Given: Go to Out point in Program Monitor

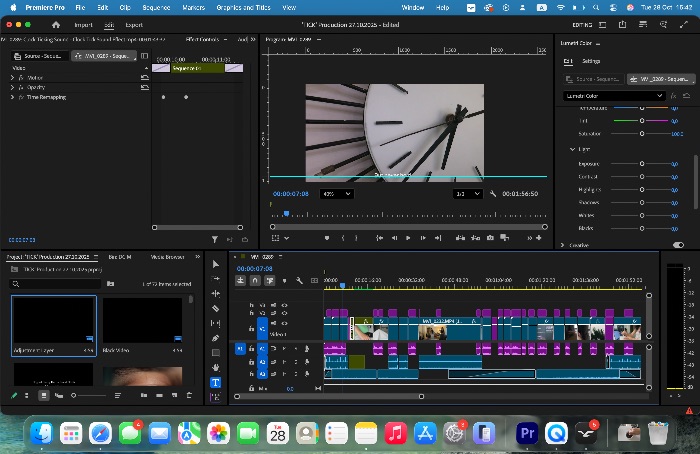Looking at the screenshot, I should pyautogui.click(x=438, y=238).
